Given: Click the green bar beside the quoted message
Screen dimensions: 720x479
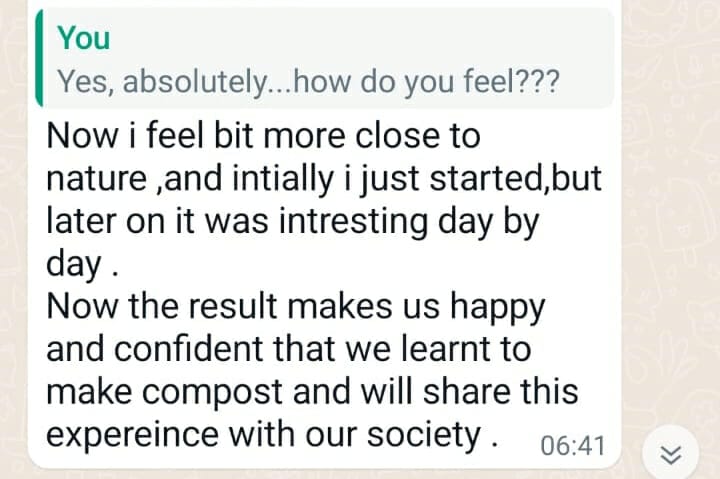Looking at the screenshot, I should (x=38, y=58).
